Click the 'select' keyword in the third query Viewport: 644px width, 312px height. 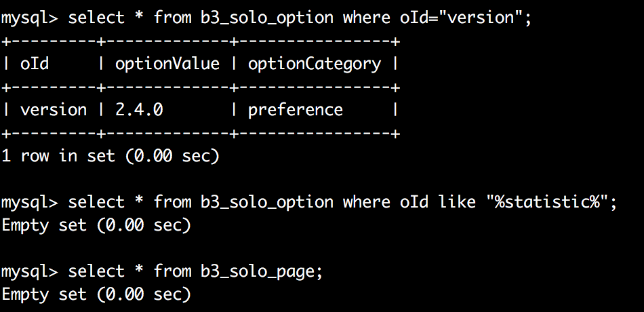point(96,271)
